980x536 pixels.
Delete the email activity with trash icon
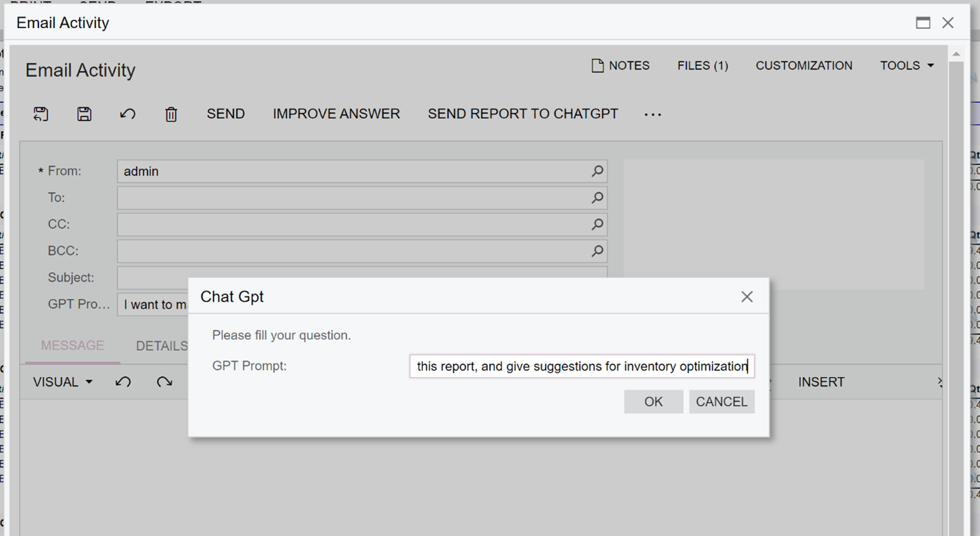pyautogui.click(x=171, y=114)
